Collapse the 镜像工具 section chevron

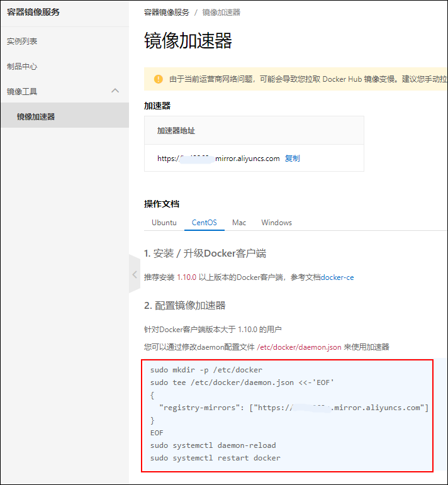pos(115,91)
